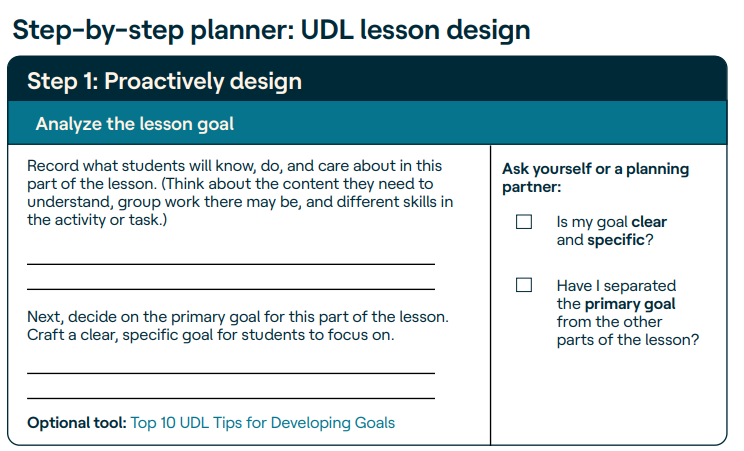Select the 'Step-by-step planner: UDL lesson design' title
744x451 pixels.
pos(271,30)
